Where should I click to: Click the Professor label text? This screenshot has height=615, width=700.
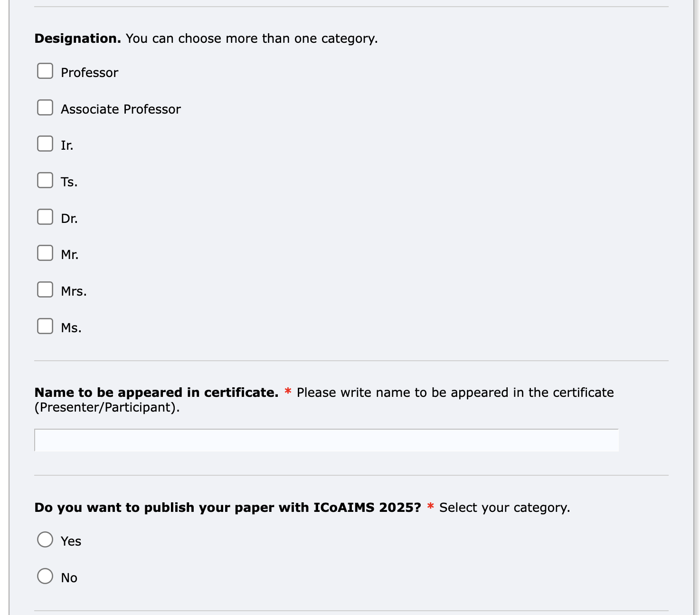click(89, 73)
